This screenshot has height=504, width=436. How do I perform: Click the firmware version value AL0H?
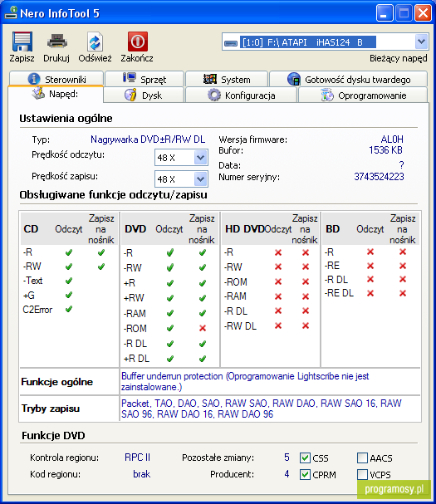tap(392, 139)
